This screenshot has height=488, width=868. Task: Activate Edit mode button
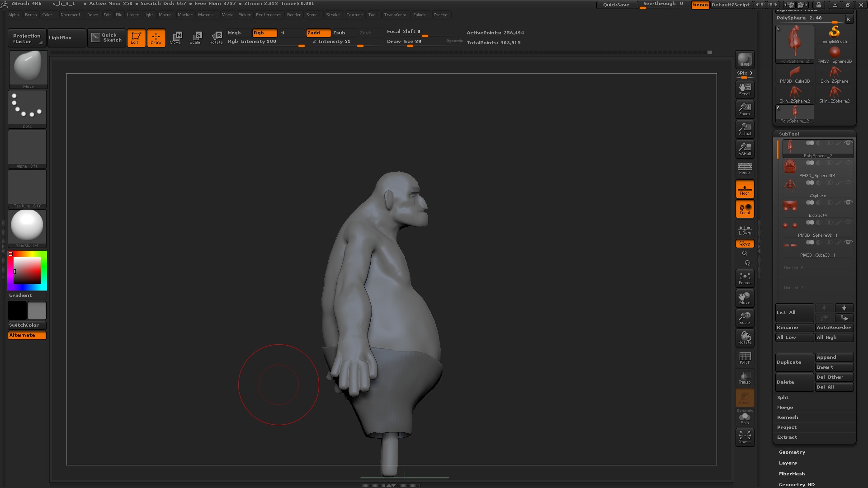click(x=136, y=38)
